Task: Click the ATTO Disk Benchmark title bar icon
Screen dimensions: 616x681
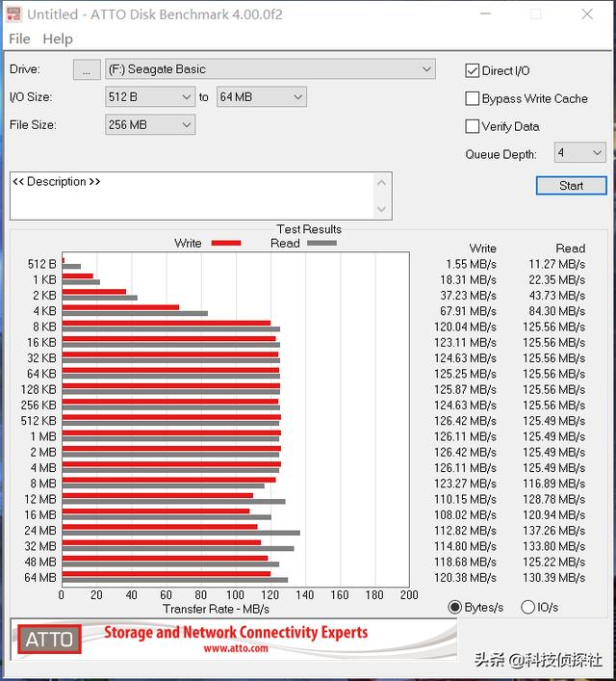Action: (13, 13)
